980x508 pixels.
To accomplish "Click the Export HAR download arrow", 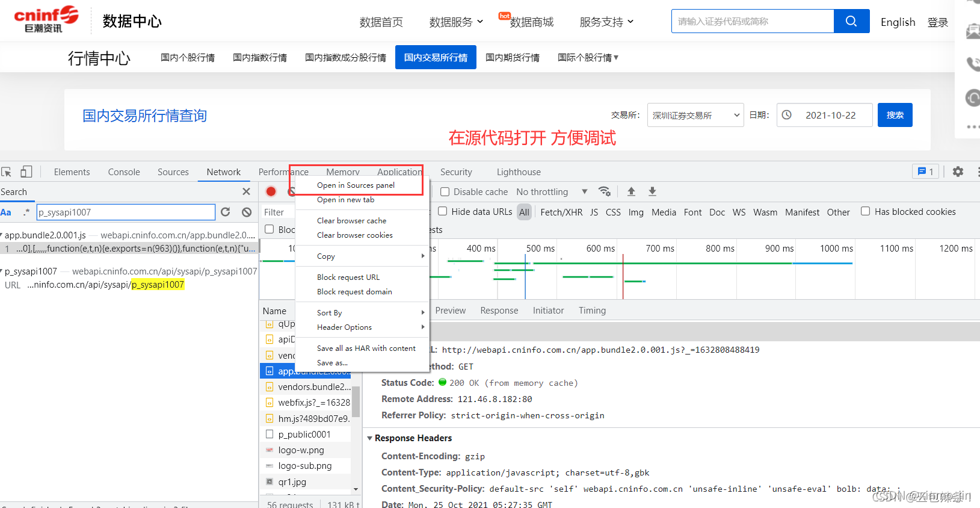I will pyautogui.click(x=652, y=191).
